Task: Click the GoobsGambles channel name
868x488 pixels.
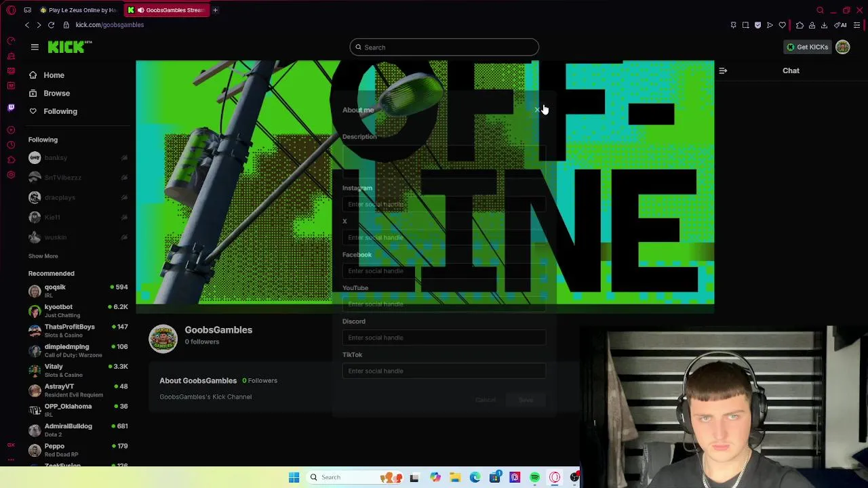Action: click(x=218, y=330)
